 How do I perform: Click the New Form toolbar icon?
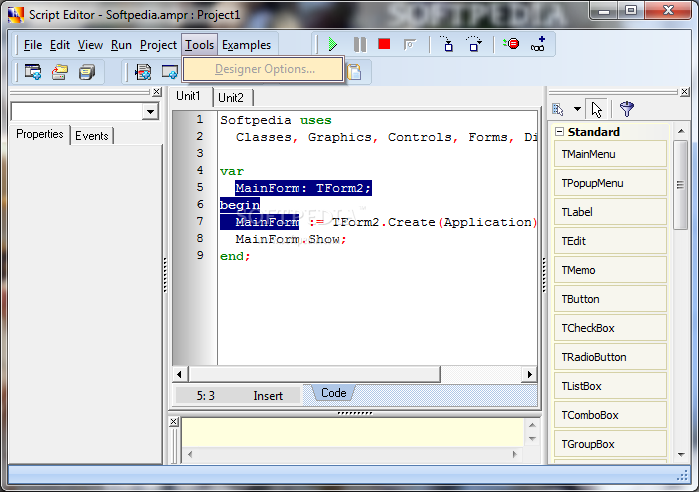(169, 72)
